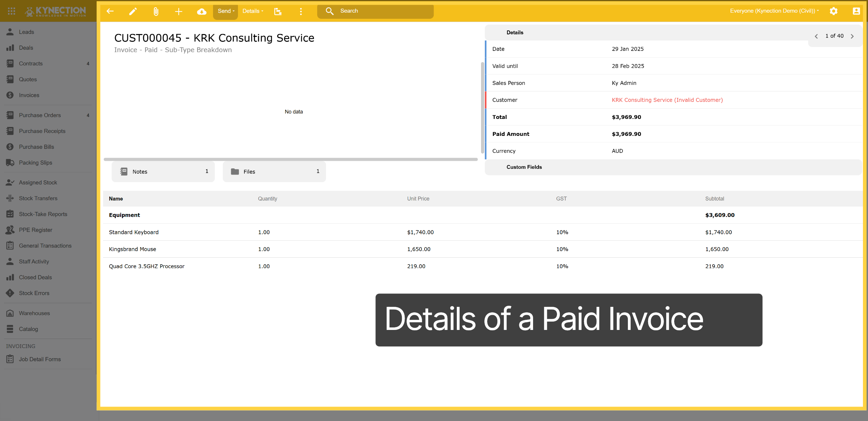Expand the Everyone (Kynection Demo (Civil)) selector

pos(774,11)
